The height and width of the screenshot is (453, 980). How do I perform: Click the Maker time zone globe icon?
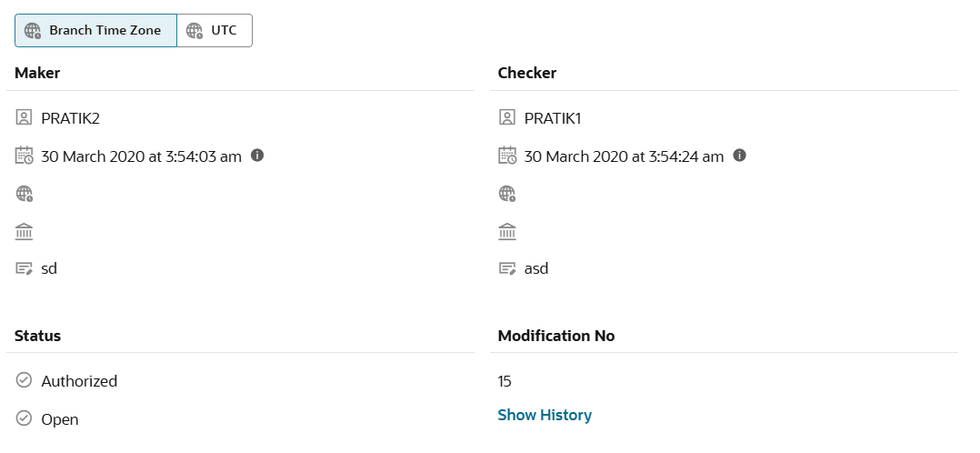(x=24, y=194)
